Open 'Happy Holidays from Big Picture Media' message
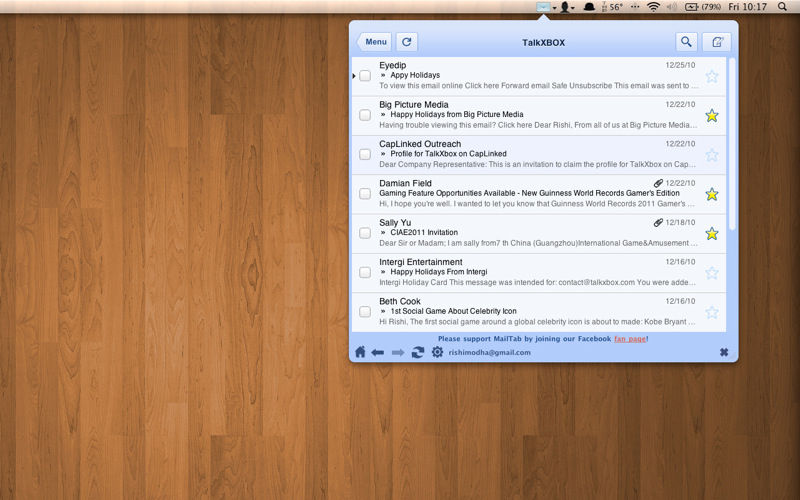800x500 pixels. (457, 114)
